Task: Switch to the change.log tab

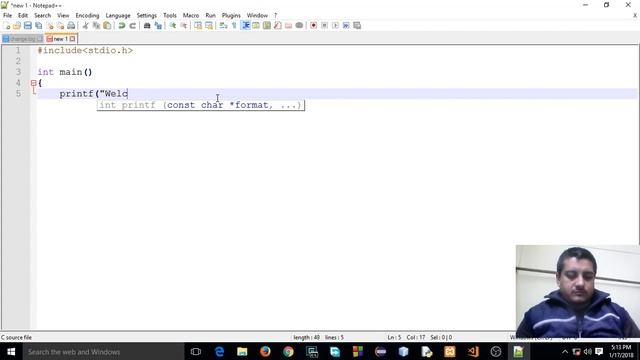Action: coord(22,39)
